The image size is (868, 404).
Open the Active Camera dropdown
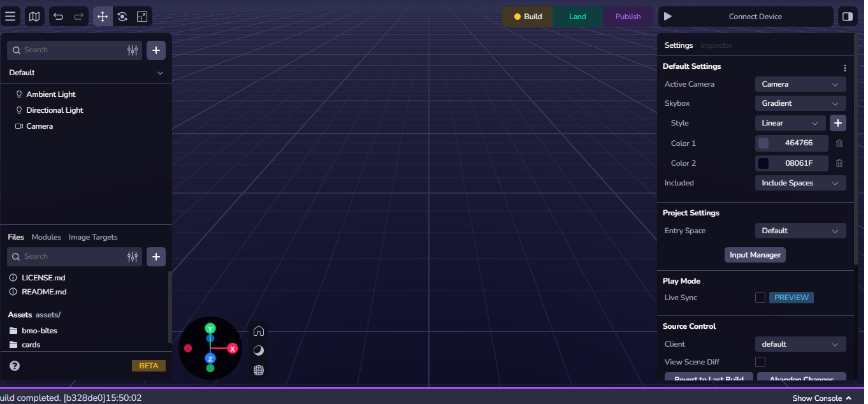click(800, 84)
